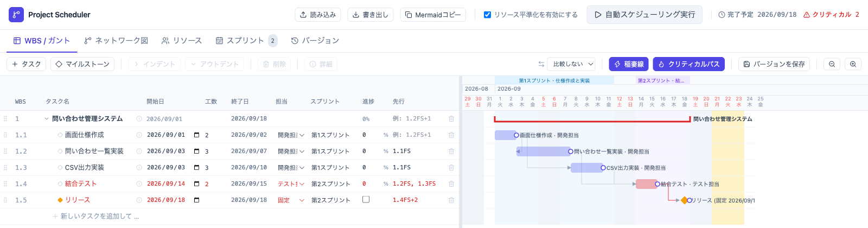Viewport: 868px width, 228px height.
Task: Open the リソース tab
Action: coord(182,41)
